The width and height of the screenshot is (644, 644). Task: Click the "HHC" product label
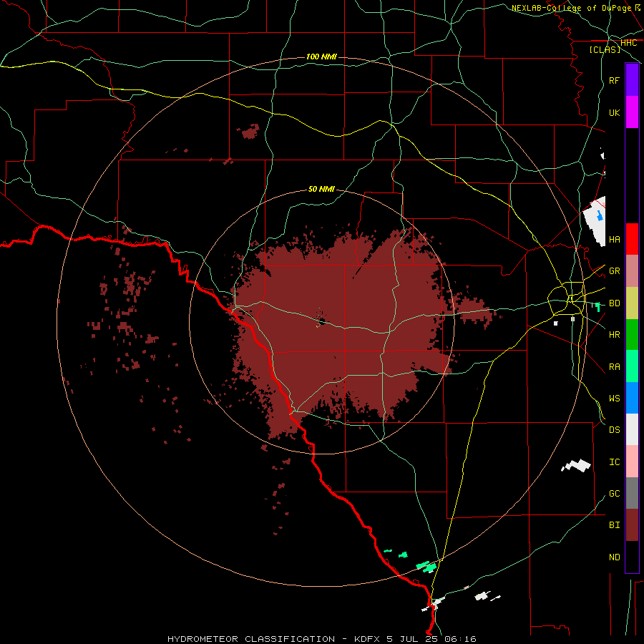628,43
